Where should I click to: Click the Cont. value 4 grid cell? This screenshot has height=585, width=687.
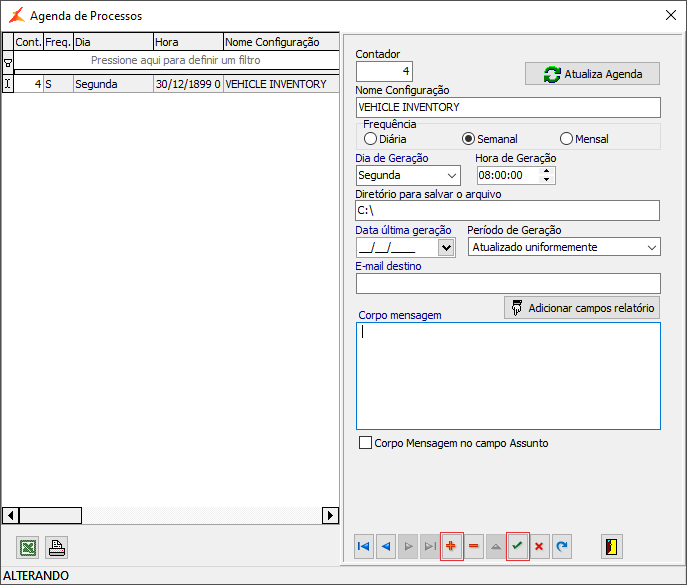(28, 84)
